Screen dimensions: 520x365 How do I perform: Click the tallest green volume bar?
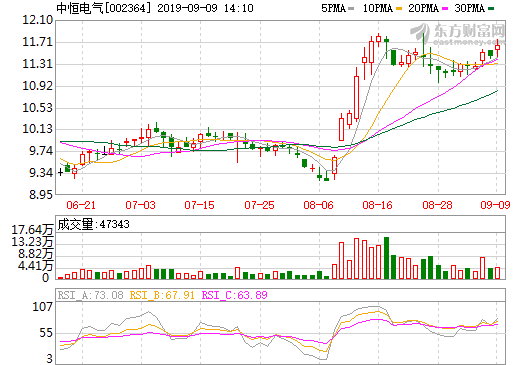pos(386,258)
